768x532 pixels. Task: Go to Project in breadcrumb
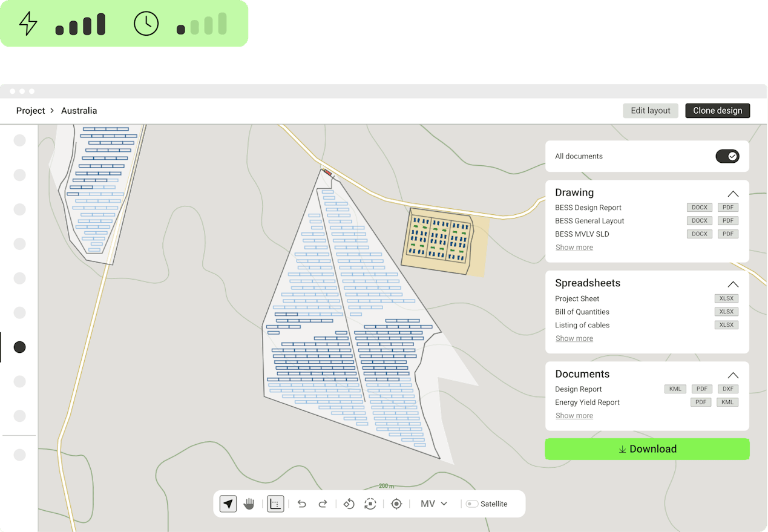pyautogui.click(x=30, y=111)
